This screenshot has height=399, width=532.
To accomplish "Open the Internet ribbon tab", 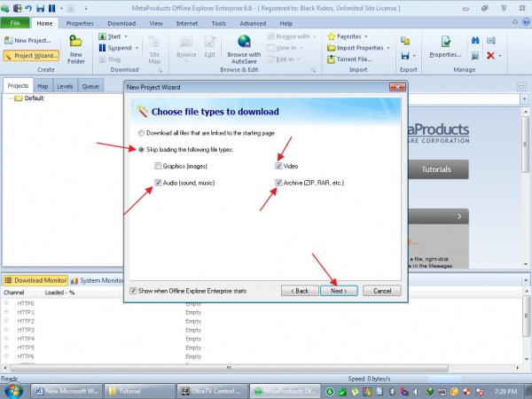I will click(x=187, y=23).
